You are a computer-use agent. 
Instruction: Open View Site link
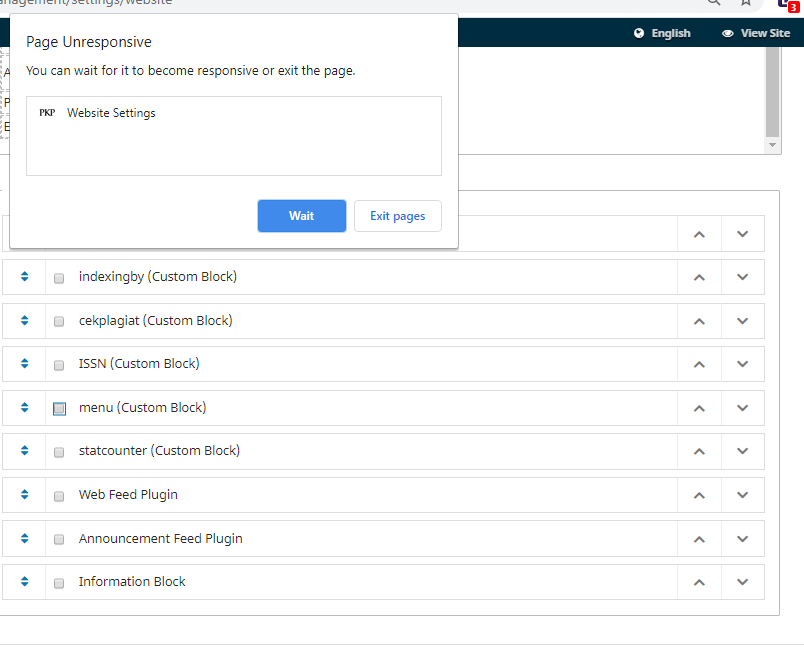(x=756, y=33)
